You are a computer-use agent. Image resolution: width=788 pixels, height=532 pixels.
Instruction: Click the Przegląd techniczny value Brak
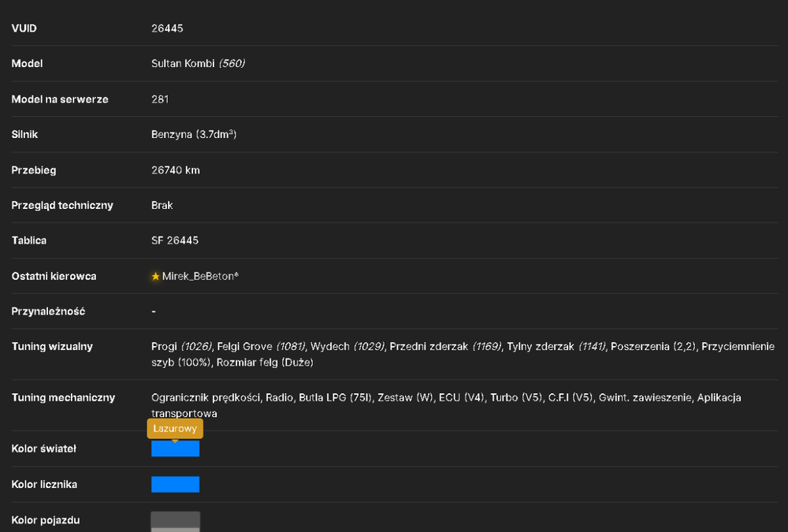(x=162, y=205)
